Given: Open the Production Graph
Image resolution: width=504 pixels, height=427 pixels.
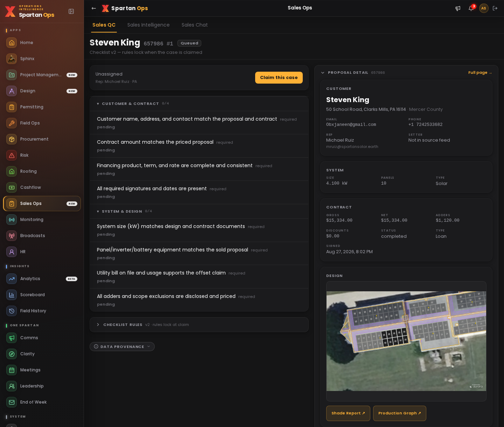Looking at the screenshot, I should pyautogui.click(x=400, y=413).
